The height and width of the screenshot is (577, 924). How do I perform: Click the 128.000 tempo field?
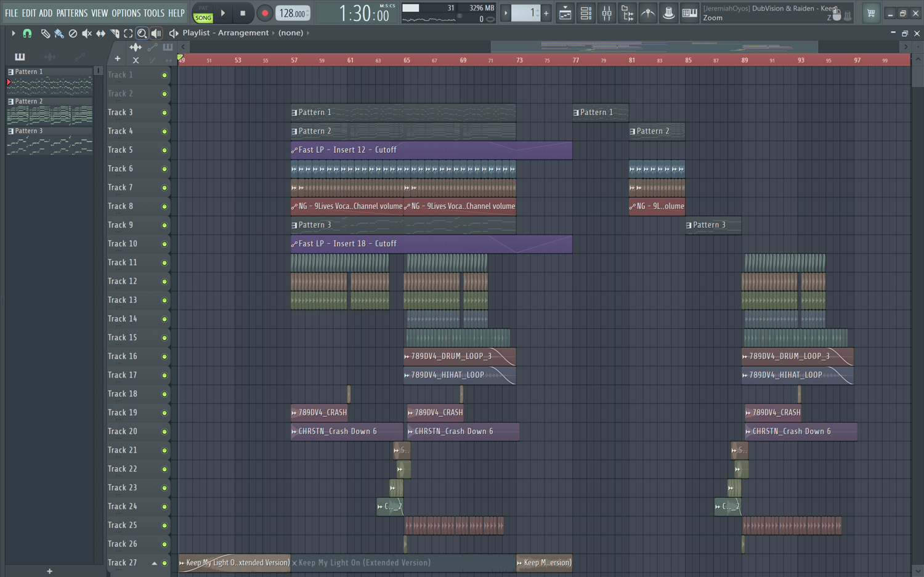click(293, 13)
